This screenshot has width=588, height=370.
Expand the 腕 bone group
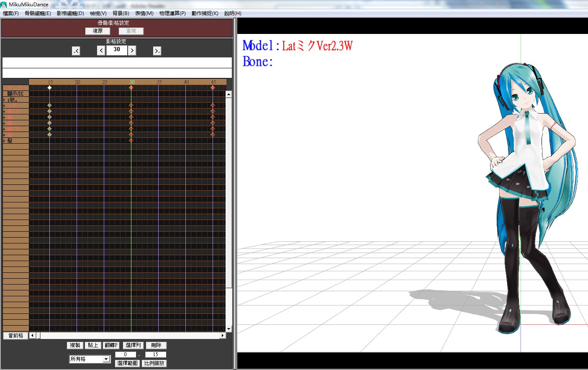(x=4, y=117)
